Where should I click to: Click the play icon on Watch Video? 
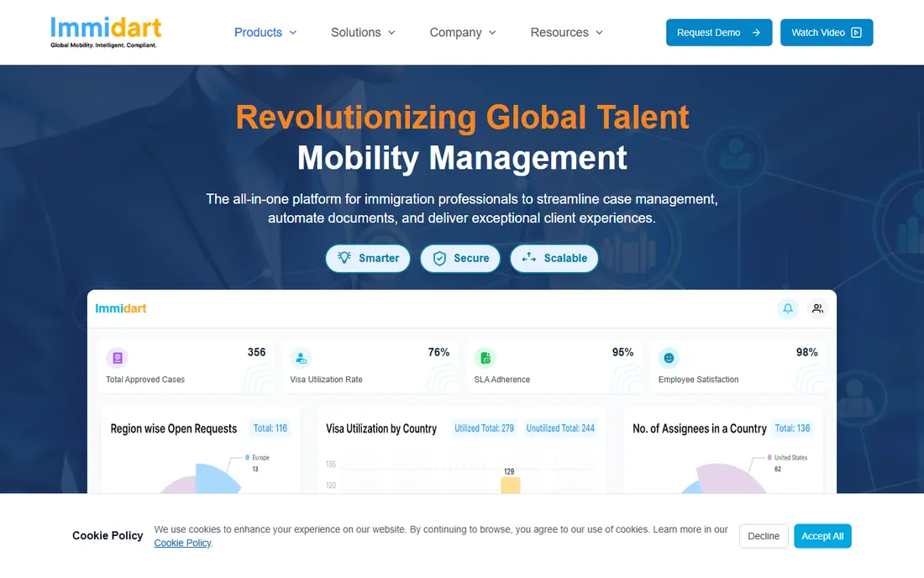857,33
